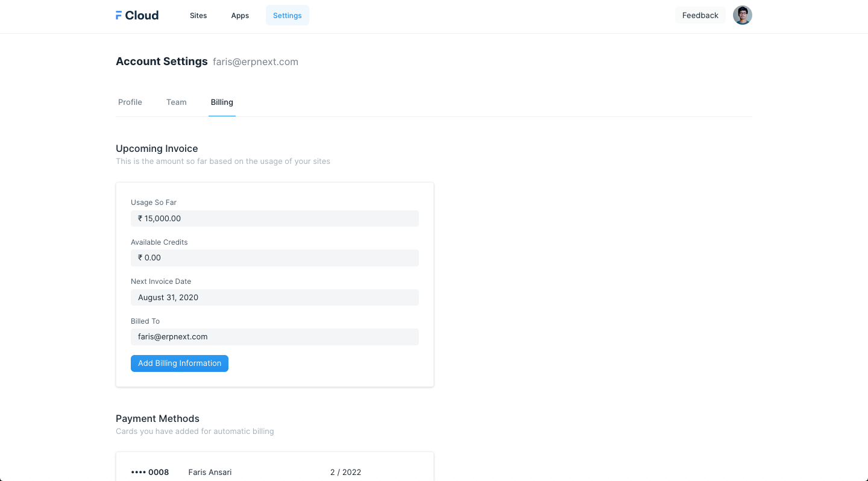Open Apps in the top navigation
This screenshot has width=868, height=481.
240,16
